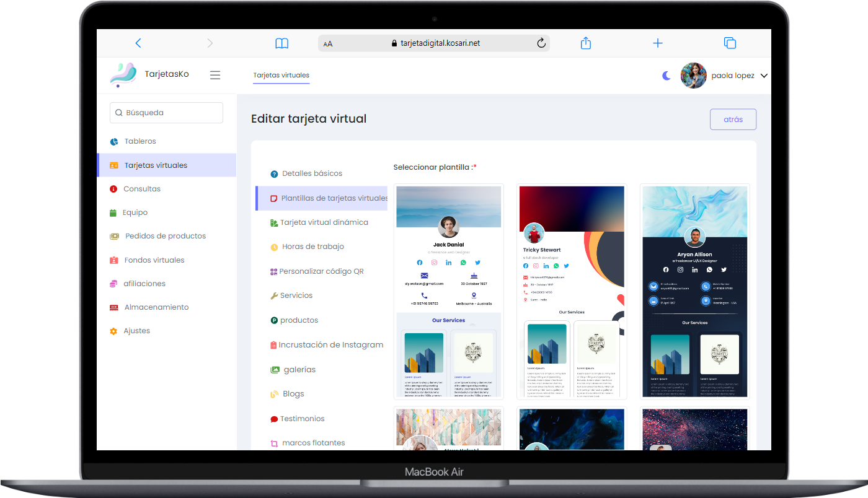
Task: Open Incrustación de Instagram section
Action: click(330, 345)
